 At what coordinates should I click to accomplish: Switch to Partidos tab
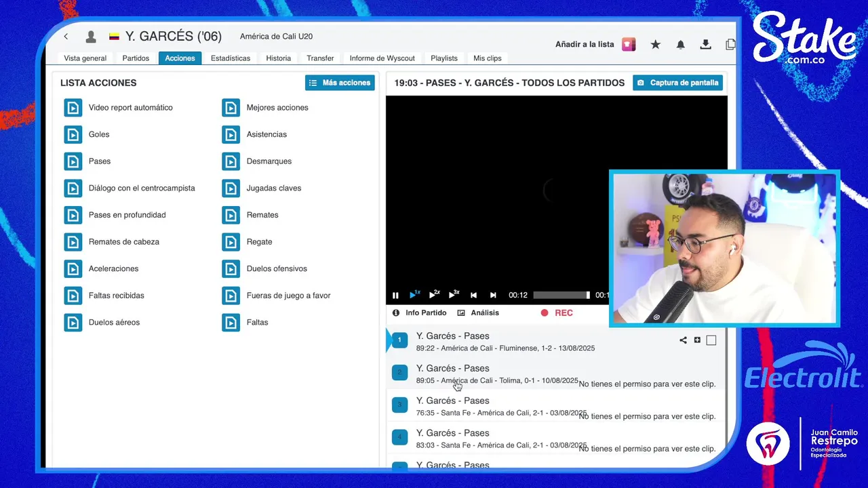[136, 58]
